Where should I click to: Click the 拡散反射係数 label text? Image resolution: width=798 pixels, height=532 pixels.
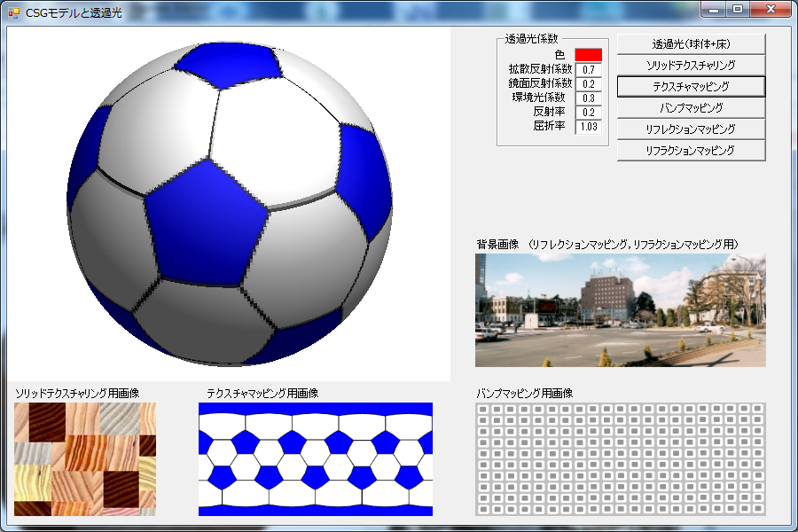click(x=541, y=69)
